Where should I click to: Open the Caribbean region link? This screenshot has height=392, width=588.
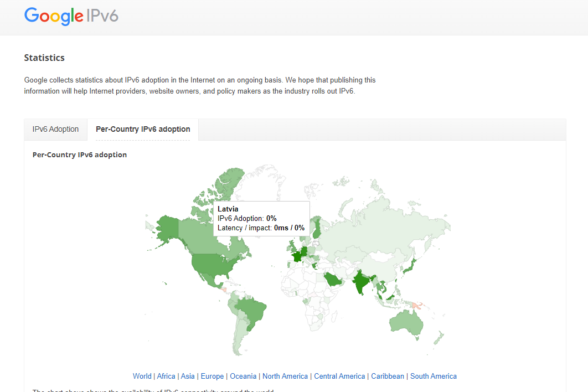point(388,376)
